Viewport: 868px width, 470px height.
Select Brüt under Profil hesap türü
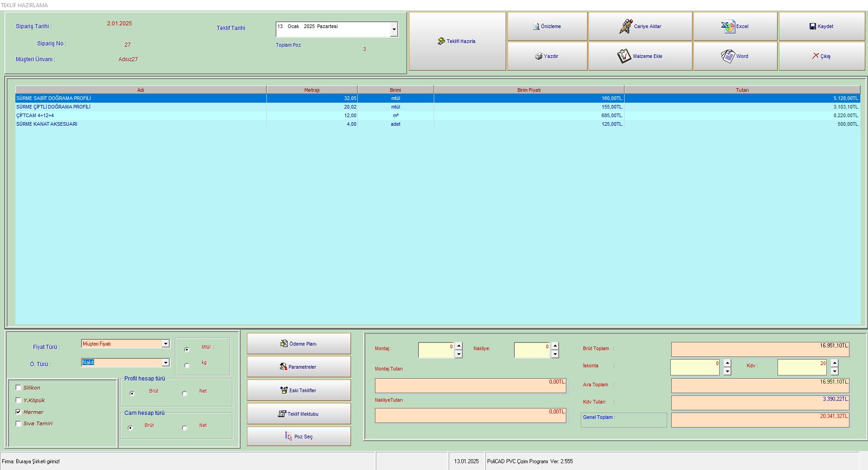(132, 394)
